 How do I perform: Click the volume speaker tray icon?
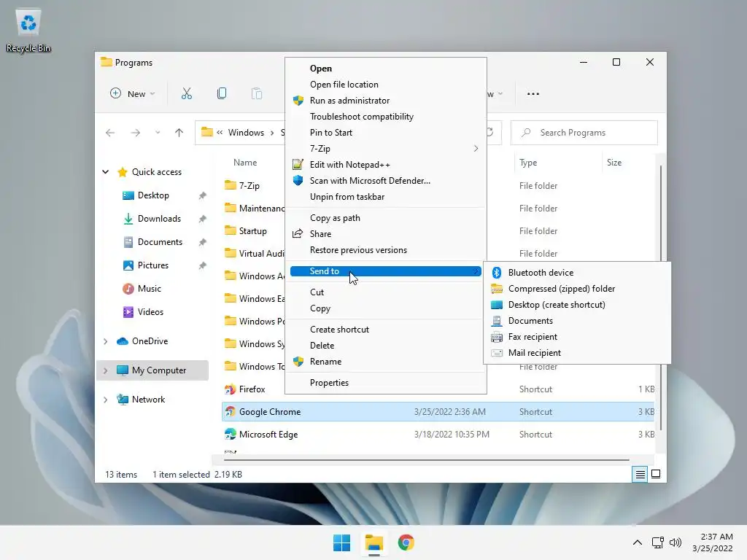coord(675,542)
